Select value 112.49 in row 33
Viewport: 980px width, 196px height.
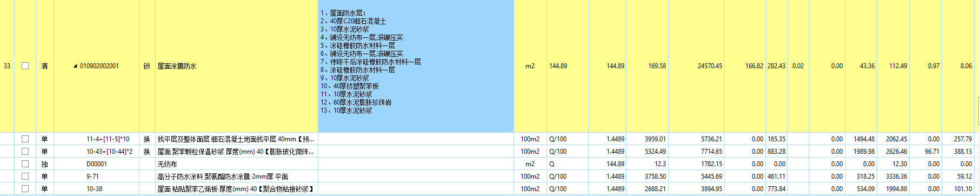898,66
